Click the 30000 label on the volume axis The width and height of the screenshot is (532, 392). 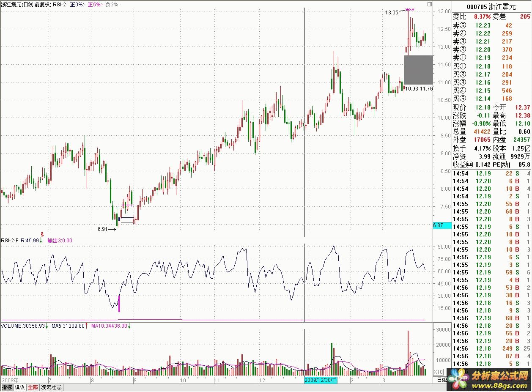pyautogui.click(x=442, y=329)
